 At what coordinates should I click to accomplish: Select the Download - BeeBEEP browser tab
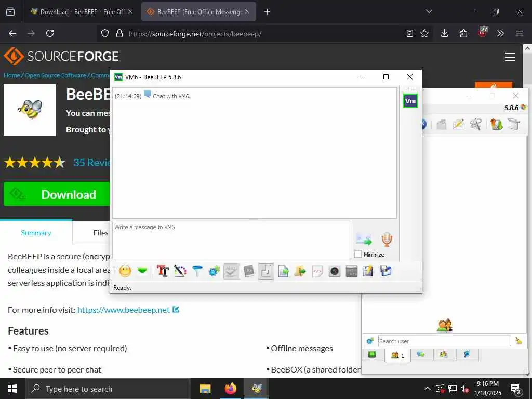[81, 11]
